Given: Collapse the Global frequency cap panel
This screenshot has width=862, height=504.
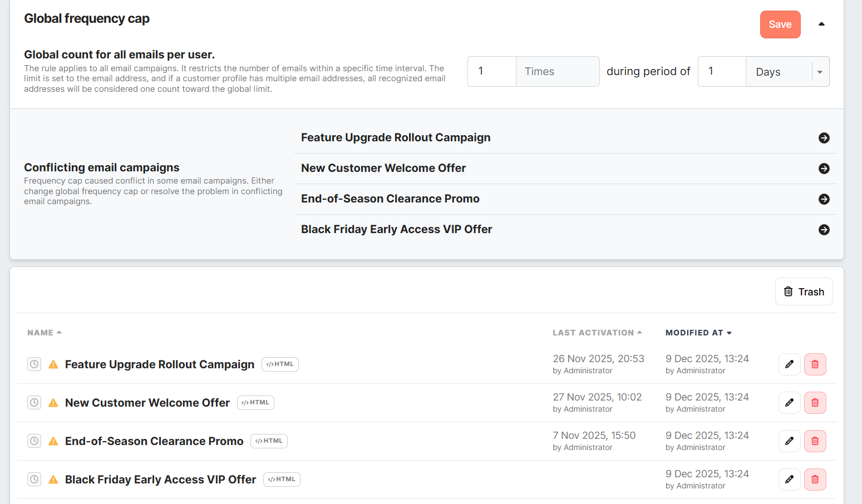Looking at the screenshot, I should pyautogui.click(x=821, y=24).
